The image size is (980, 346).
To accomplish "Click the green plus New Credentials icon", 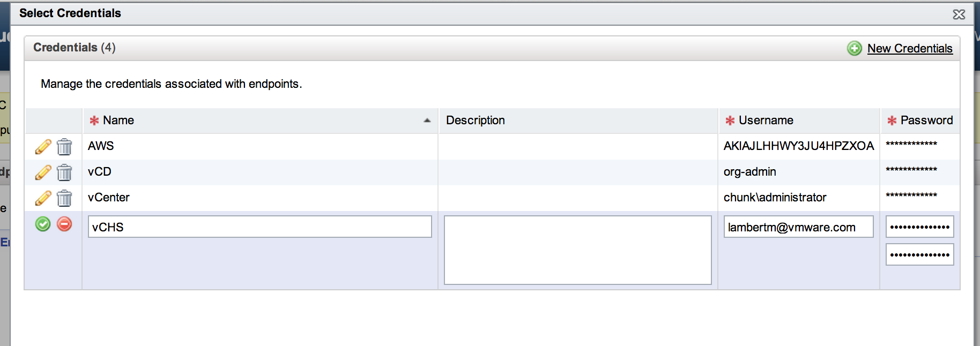I will (x=854, y=48).
